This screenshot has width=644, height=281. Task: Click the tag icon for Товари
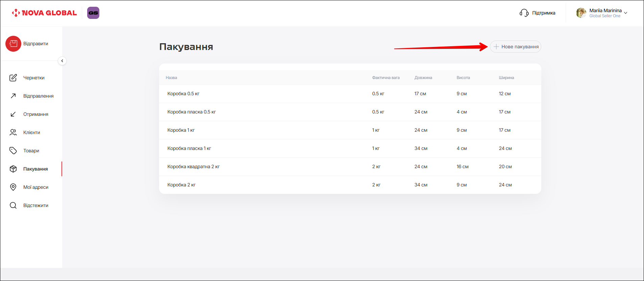click(13, 151)
